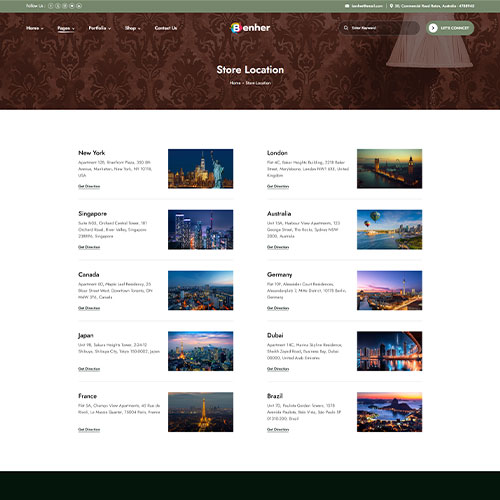This screenshot has width=500, height=500.
Task: Click the Enter Keyword search field
Action: [379, 28]
